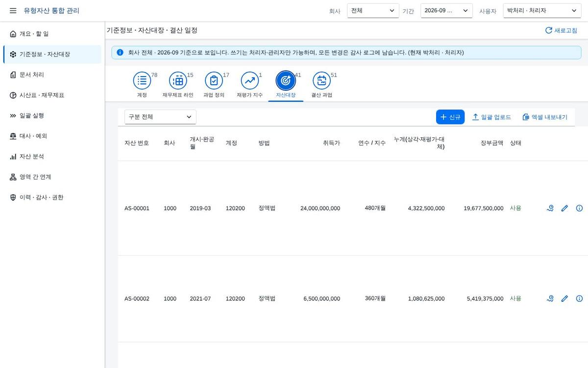Switch to the 계정 tab icon

(x=142, y=80)
